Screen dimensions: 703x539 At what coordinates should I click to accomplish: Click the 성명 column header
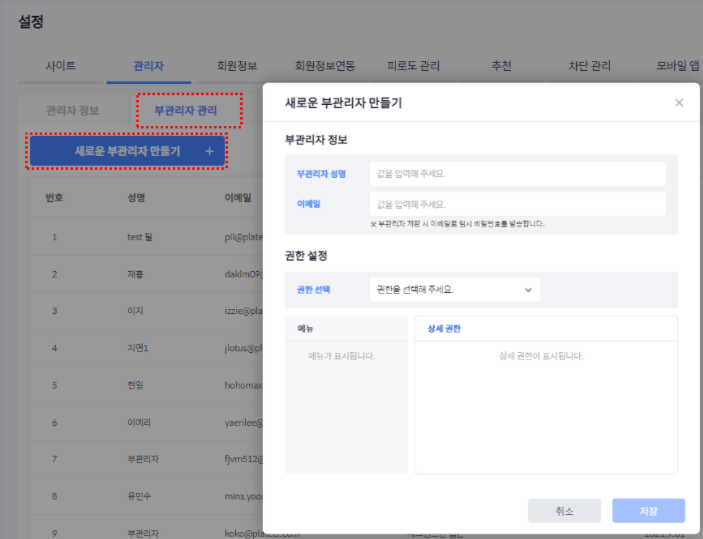tap(136, 198)
